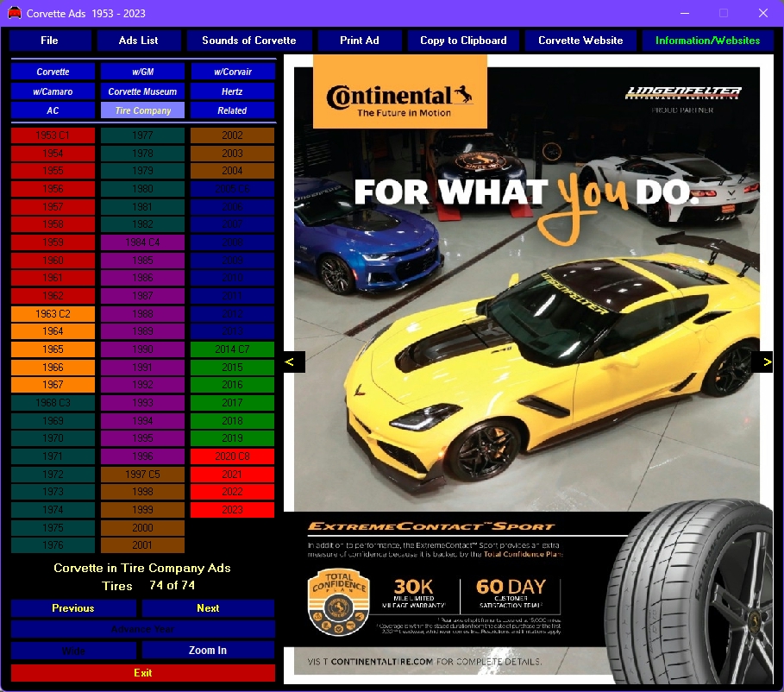Click Copy to Clipboard

463,41
